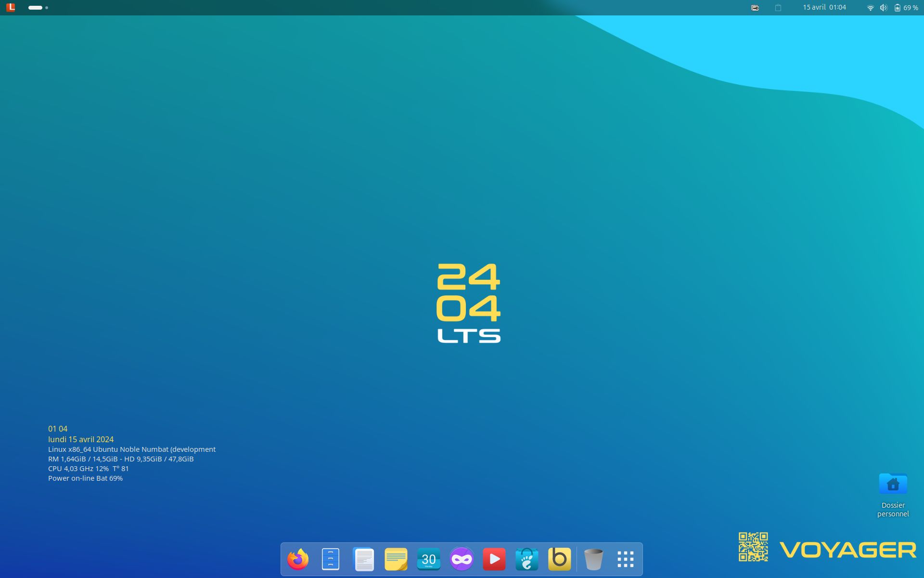
Task: Open the clipboard indicator in top panel
Action: tap(778, 8)
